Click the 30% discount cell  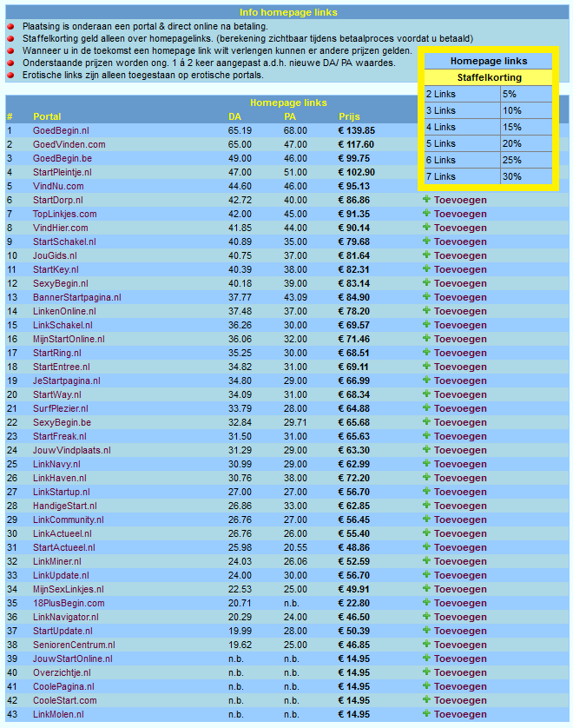(x=527, y=176)
